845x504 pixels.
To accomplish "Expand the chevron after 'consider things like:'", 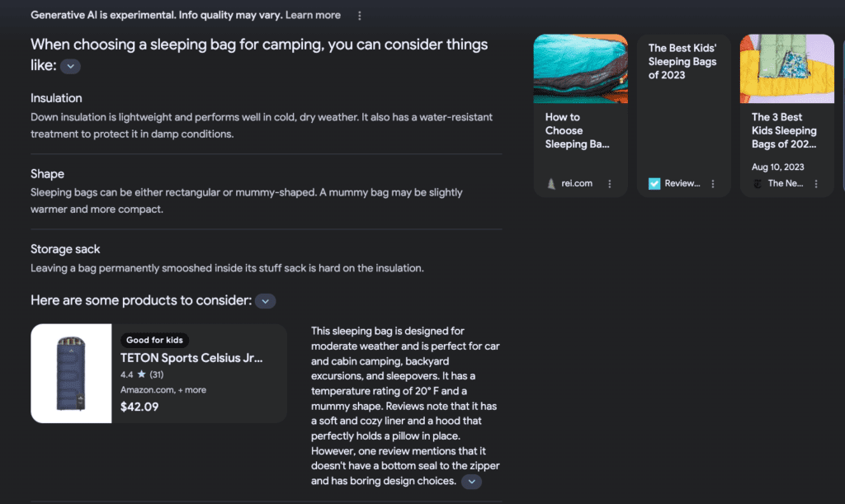I will point(71,66).
